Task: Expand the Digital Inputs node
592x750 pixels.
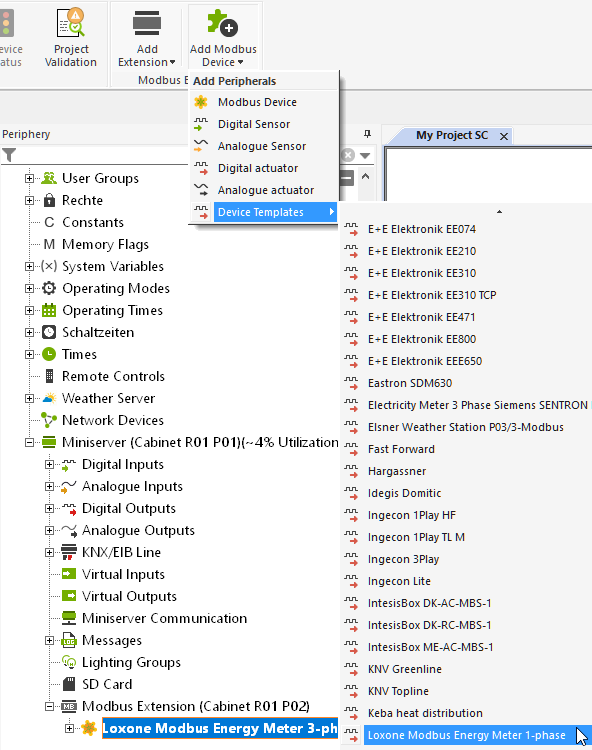Action: coord(49,464)
